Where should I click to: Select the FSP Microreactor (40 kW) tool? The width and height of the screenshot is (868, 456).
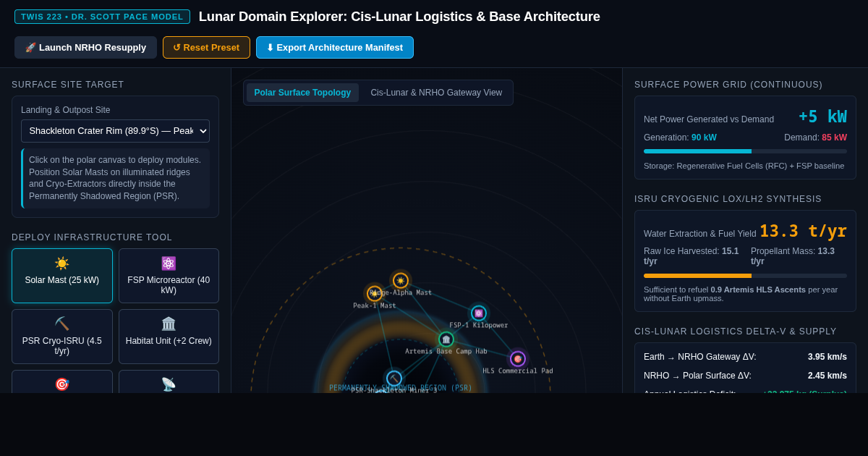[x=169, y=276]
